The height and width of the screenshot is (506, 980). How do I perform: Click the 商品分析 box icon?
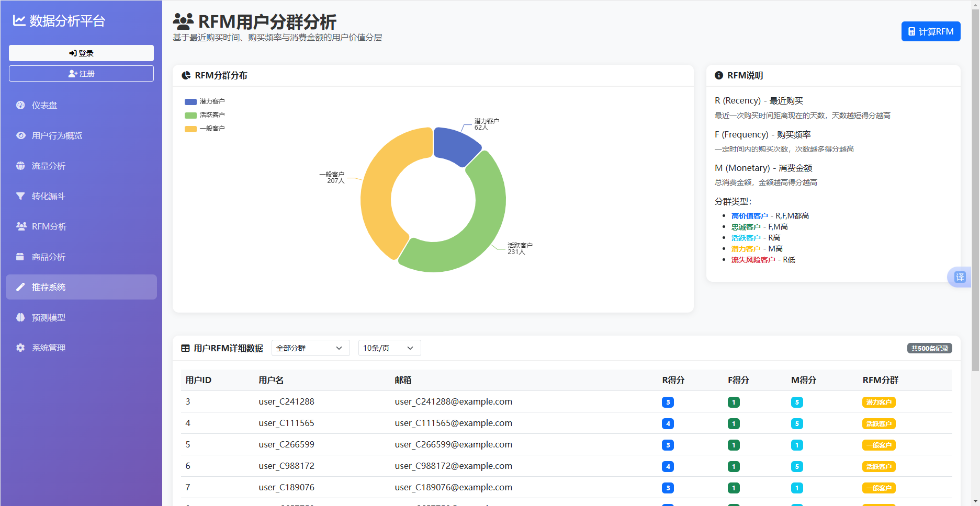tap(20, 257)
